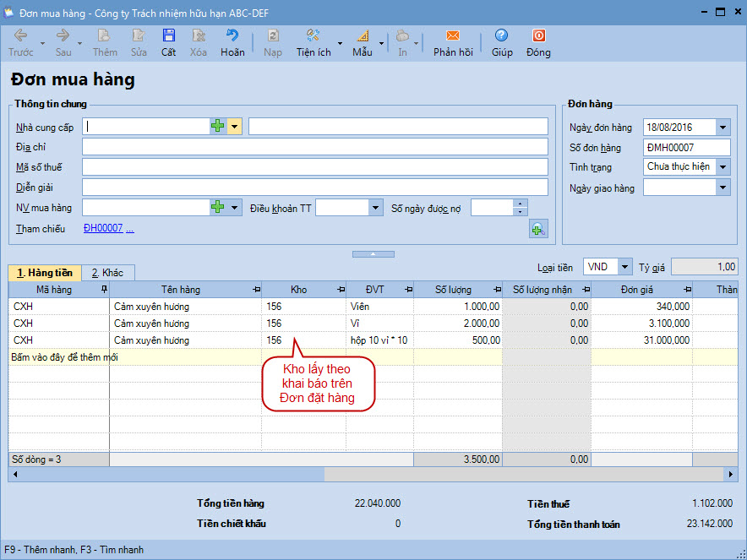Close the form with Đóng
This screenshot has height=560, width=747.
point(538,42)
